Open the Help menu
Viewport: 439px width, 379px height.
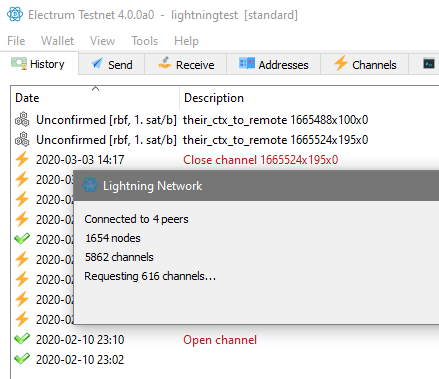[x=186, y=41]
